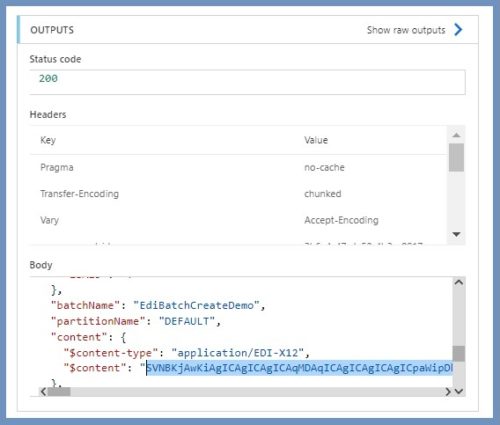The width and height of the screenshot is (500, 425).
Task: Click the Headers vertical scrollbar thumb
Action: (x=456, y=157)
